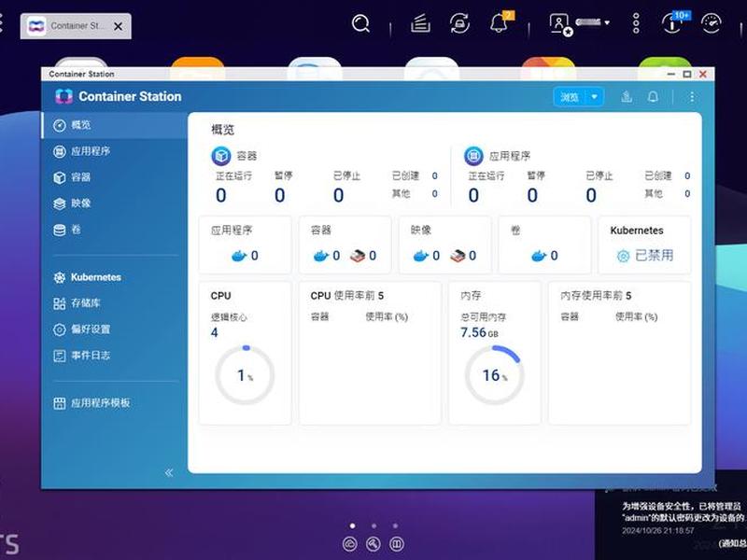Click the 映像 layers icon in sidebar

[60, 203]
